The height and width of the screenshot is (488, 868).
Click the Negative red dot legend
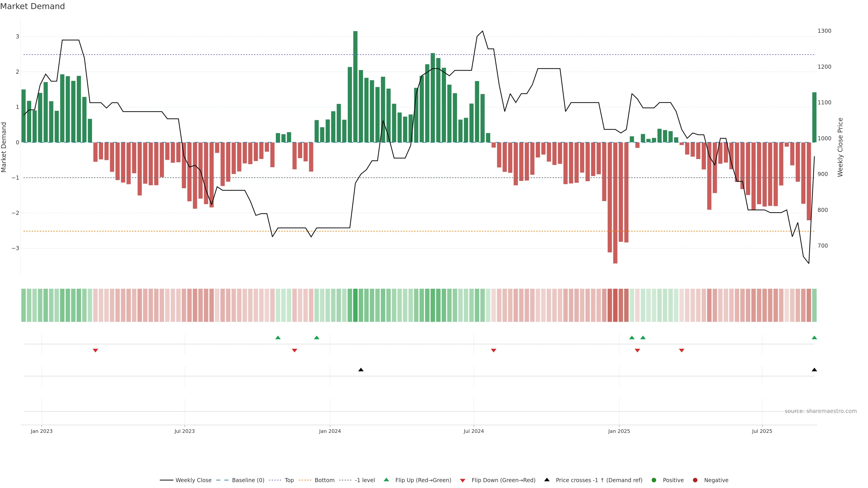(695, 480)
